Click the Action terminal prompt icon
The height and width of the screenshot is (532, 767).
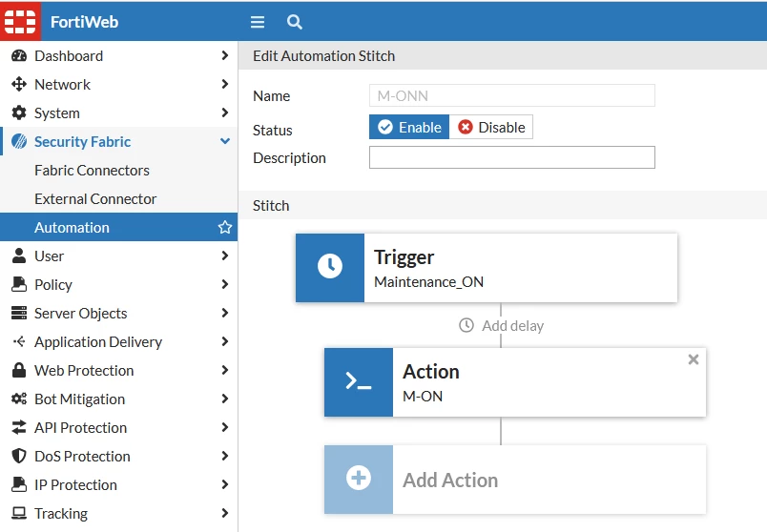359,382
